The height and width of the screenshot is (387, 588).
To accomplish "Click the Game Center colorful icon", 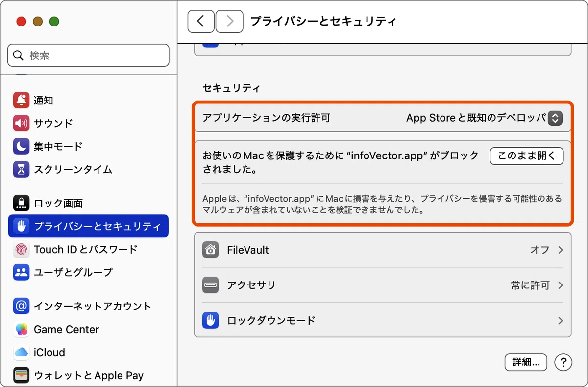I will tap(21, 329).
